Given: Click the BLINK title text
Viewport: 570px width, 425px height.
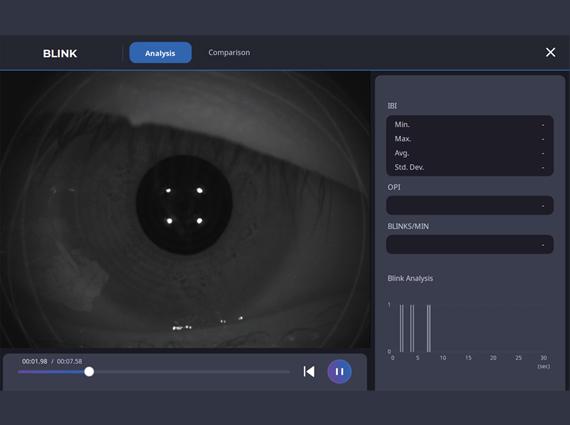Looking at the screenshot, I should [60, 53].
